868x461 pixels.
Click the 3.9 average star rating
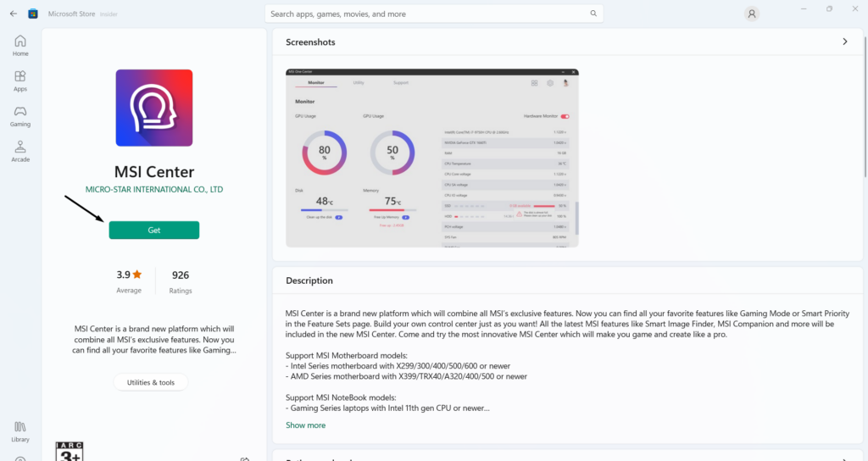coord(129,275)
